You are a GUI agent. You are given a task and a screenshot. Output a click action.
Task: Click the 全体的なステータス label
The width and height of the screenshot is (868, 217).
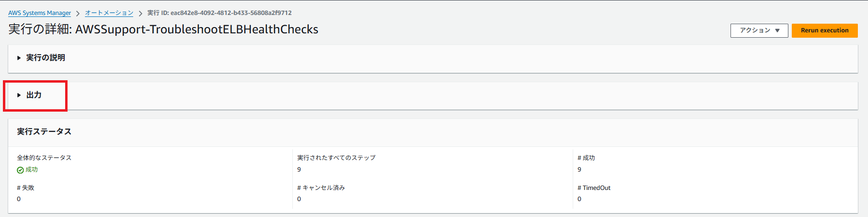[x=44, y=158]
